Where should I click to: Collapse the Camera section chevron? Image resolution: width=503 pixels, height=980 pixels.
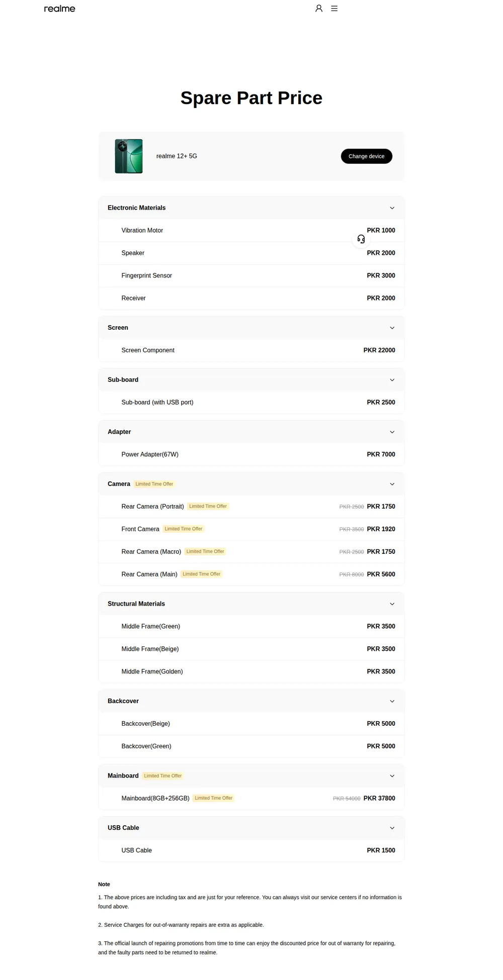(x=392, y=484)
